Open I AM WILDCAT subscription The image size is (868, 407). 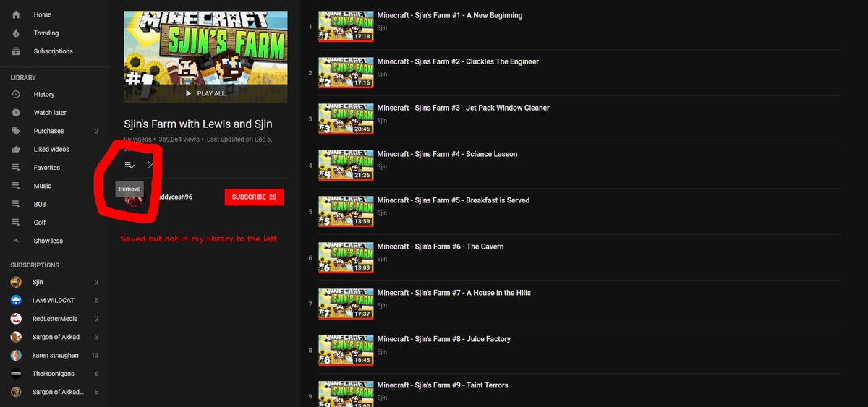(x=54, y=300)
